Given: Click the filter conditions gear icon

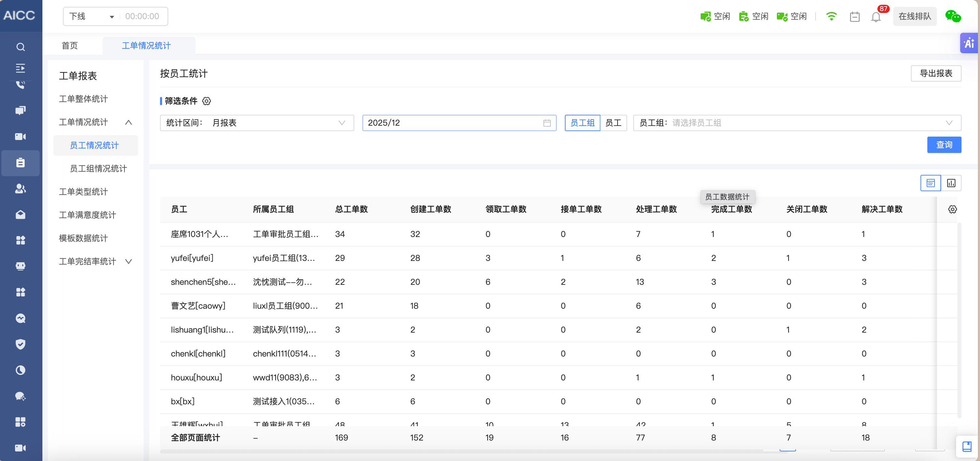Looking at the screenshot, I should [x=207, y=101].
